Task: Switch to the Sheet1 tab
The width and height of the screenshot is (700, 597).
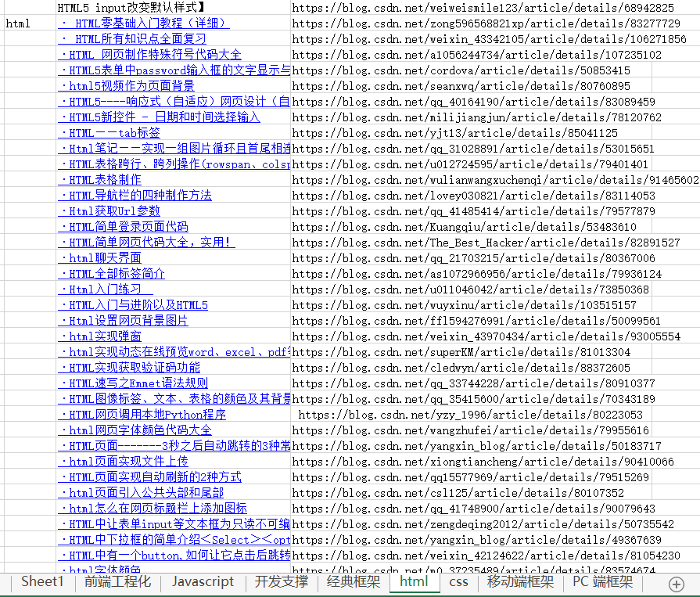Action: [42, 581]
